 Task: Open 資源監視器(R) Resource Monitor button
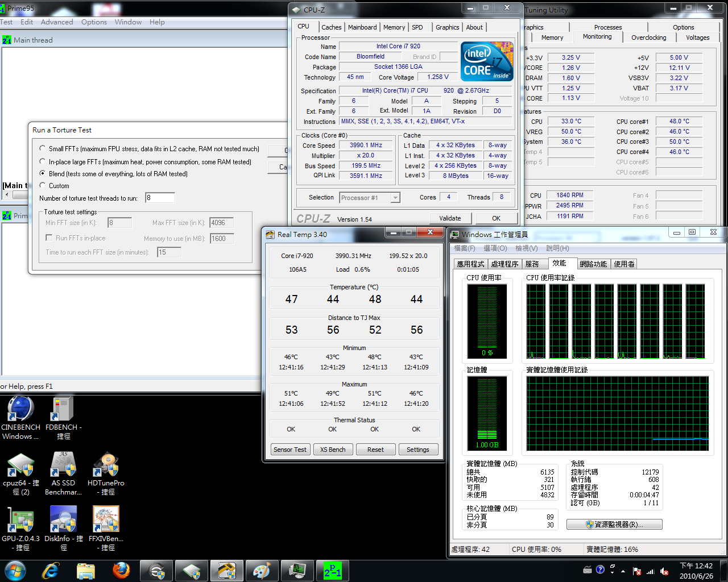(614, 525)
